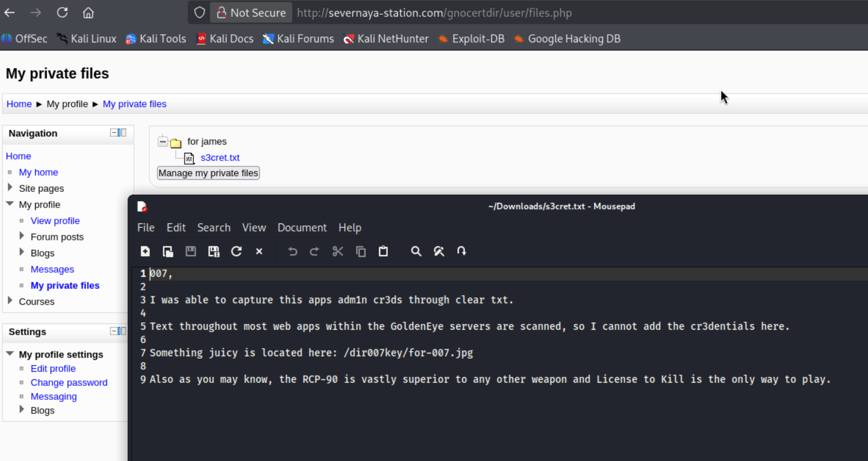Reload the page with the refresh icon
The width and height of the screenshot is (868, 461).
[62, 12]
